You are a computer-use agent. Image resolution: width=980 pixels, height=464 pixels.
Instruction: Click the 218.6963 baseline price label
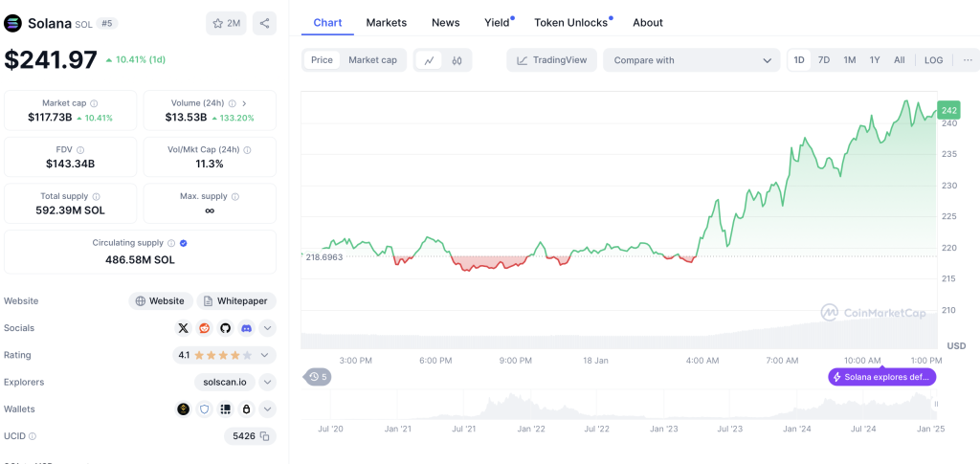click(323, 256)
